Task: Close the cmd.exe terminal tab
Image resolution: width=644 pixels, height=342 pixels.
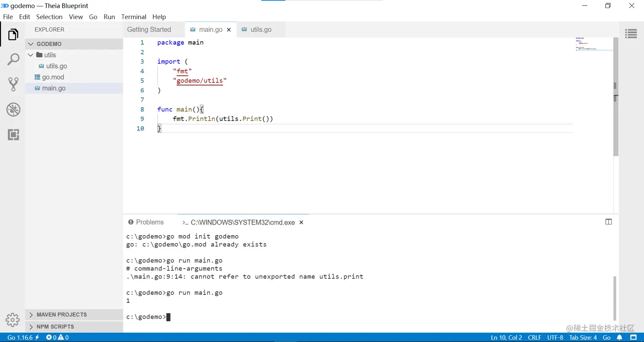Action: click(x=301, y=222)
